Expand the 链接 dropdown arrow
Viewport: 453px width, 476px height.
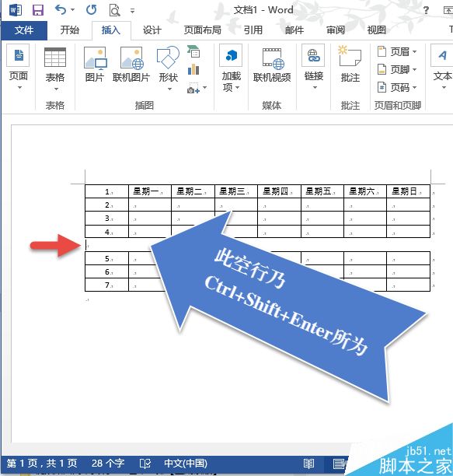[x=315, y=88]
